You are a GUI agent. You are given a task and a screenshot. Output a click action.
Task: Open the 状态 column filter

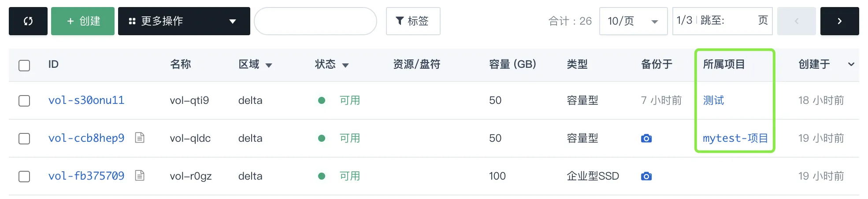[x=345, y=66]
